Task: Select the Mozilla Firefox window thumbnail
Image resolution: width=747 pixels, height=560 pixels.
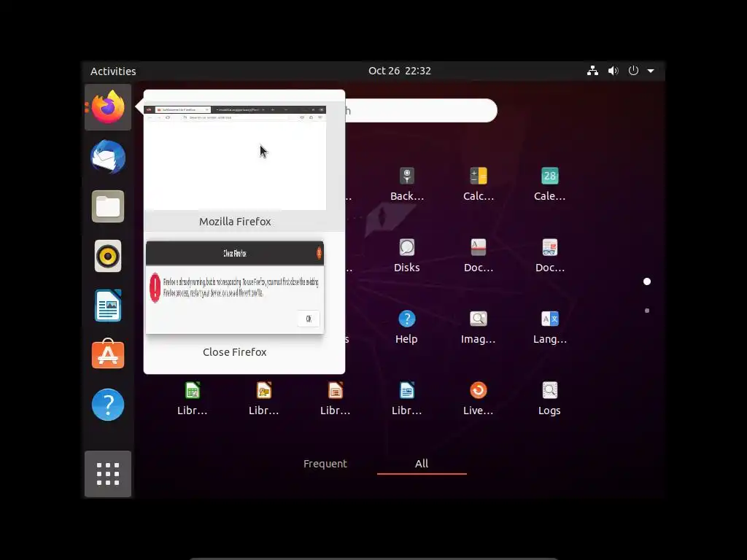Action: [235, 157]
